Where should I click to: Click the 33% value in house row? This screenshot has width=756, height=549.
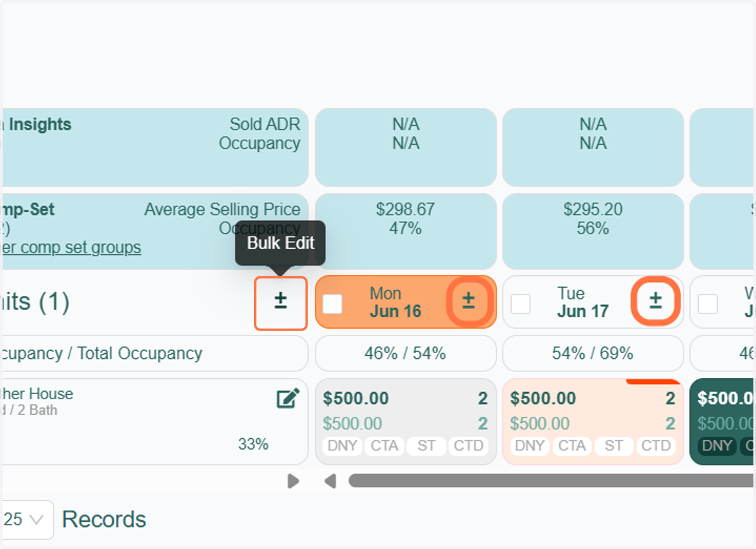(x=253, y=444)
